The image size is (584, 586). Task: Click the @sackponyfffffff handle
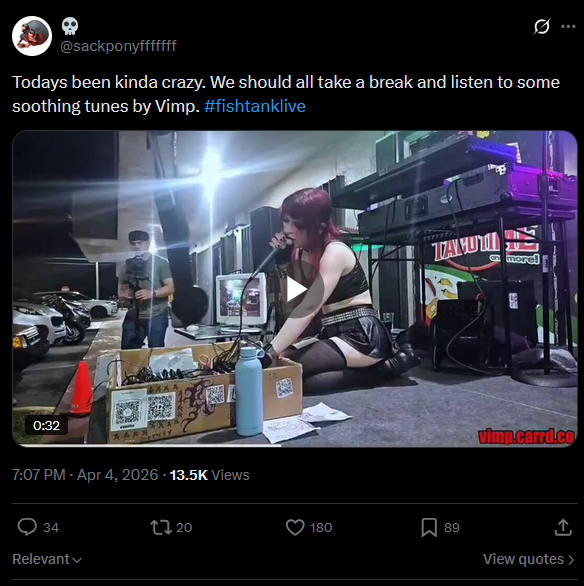(x=118, y=46)
